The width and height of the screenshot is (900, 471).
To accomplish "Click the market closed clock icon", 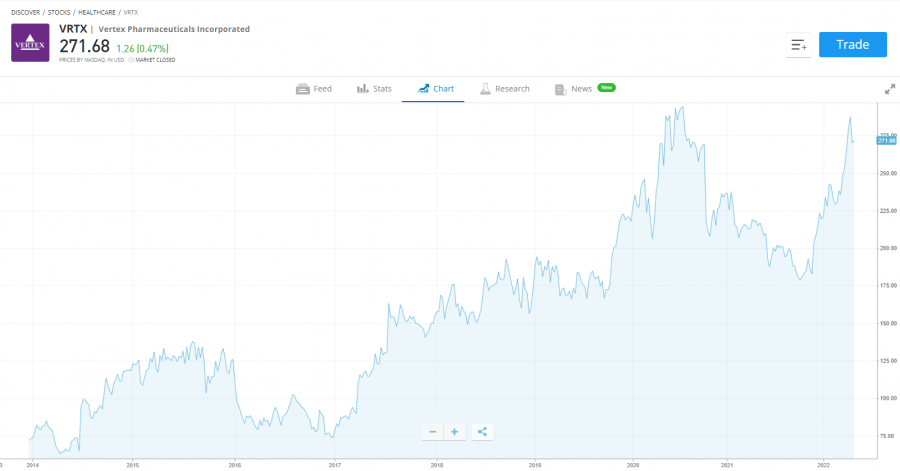I will coord(131,60).
